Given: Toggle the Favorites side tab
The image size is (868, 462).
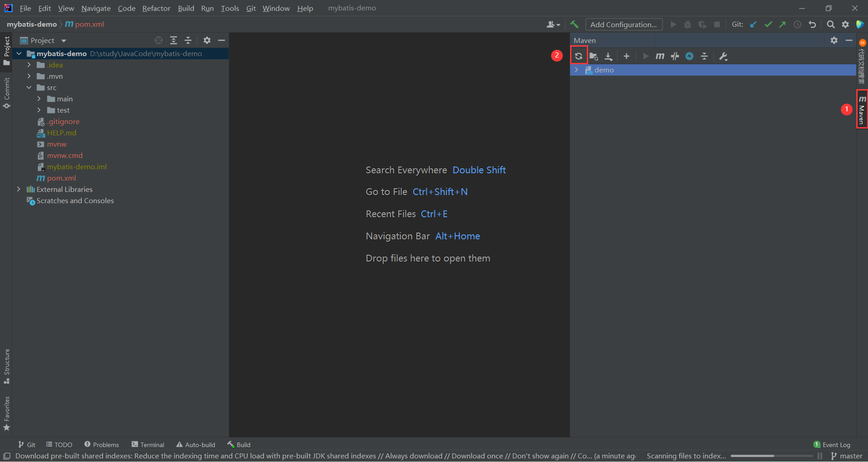Looking at the screenshot, I should pos(6,414).
